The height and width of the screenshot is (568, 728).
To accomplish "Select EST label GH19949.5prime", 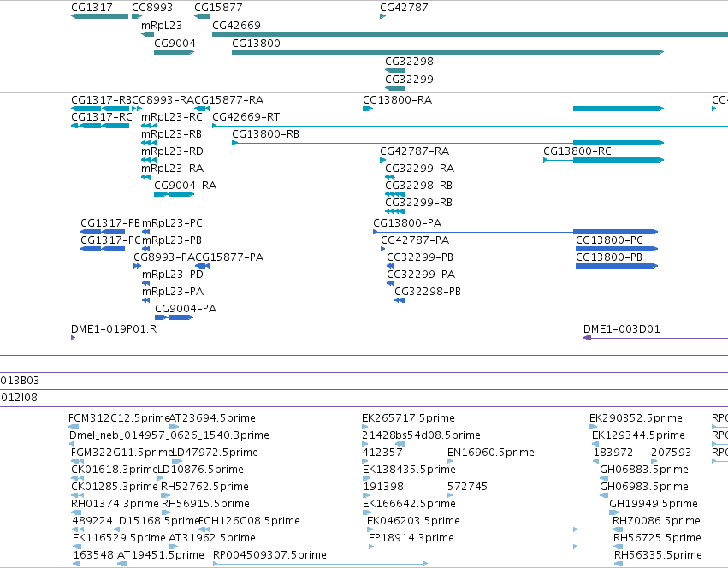I will coord(654,505).
